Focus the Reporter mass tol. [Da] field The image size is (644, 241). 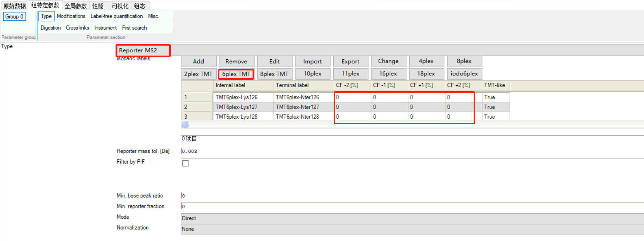(412, 151)
